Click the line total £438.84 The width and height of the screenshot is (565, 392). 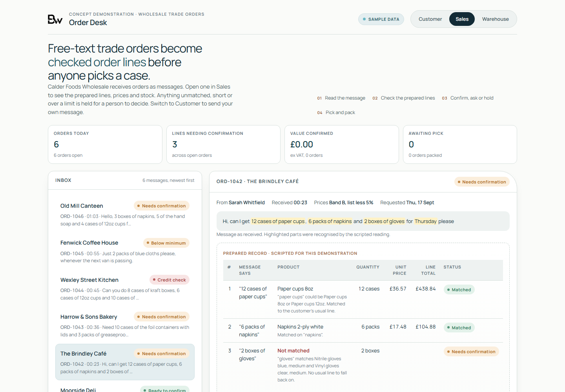coord(425,289)
